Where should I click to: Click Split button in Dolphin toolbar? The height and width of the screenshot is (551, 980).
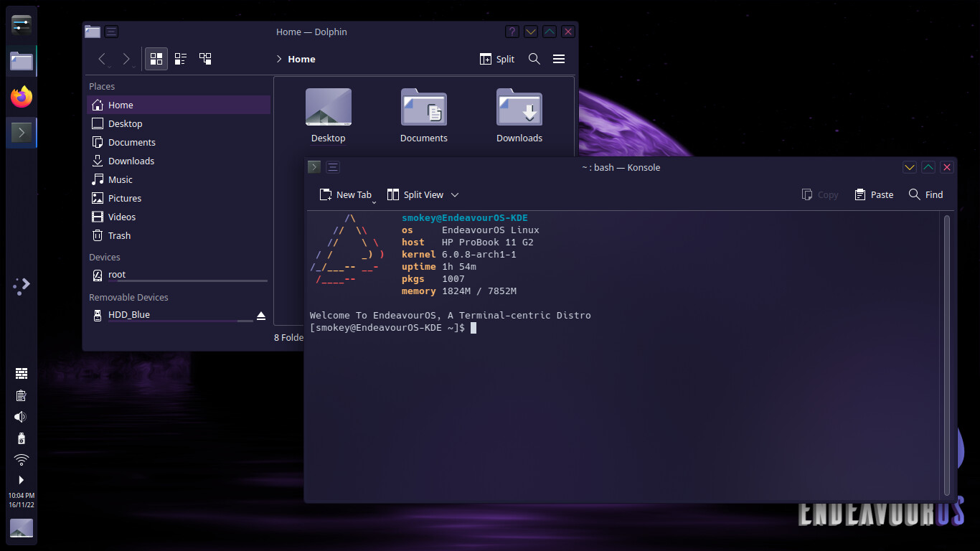pos(497,60)
